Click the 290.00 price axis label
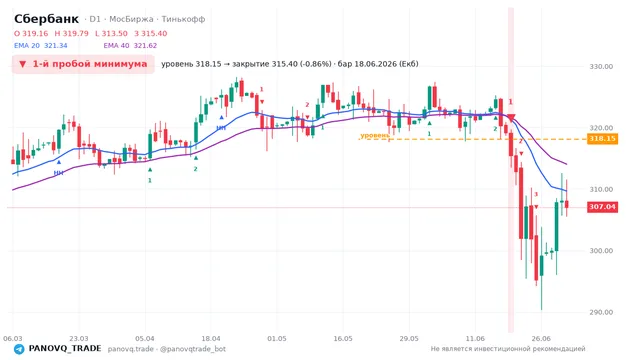 pyautogui.click(x=601, y=312)
